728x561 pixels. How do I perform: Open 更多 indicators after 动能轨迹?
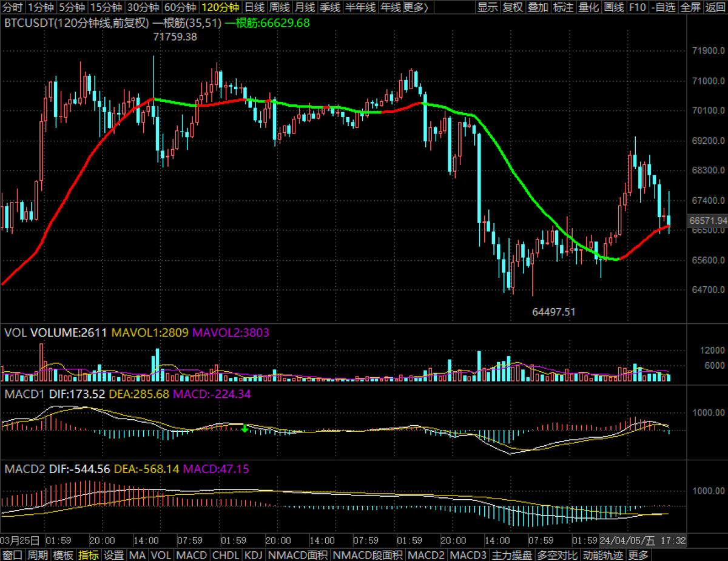638,555
